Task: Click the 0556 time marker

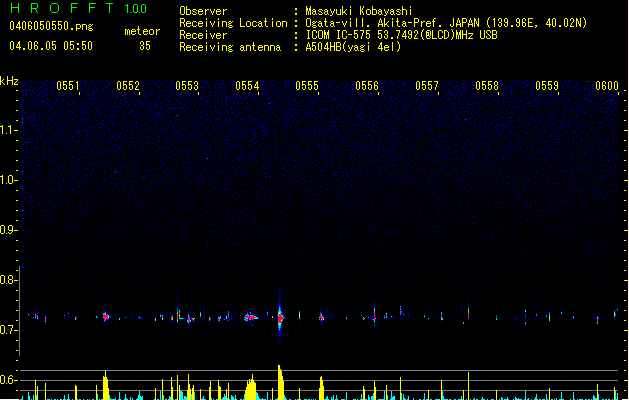Action: (367, 86)
